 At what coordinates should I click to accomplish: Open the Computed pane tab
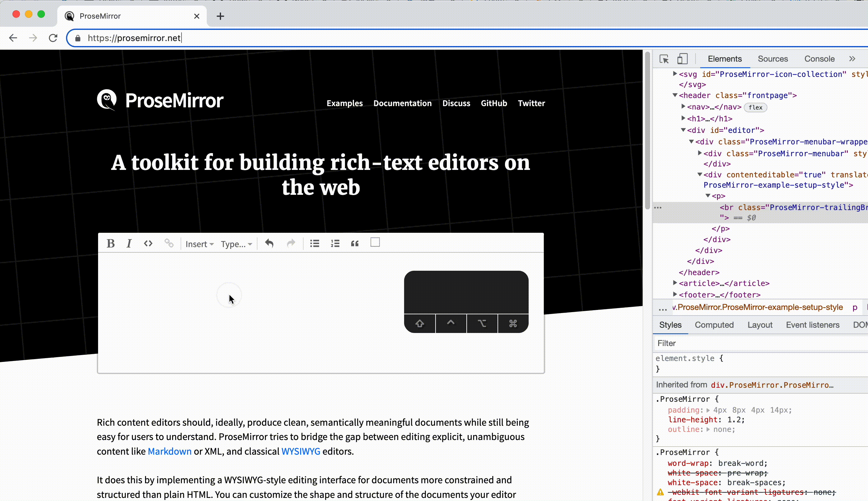714,325
